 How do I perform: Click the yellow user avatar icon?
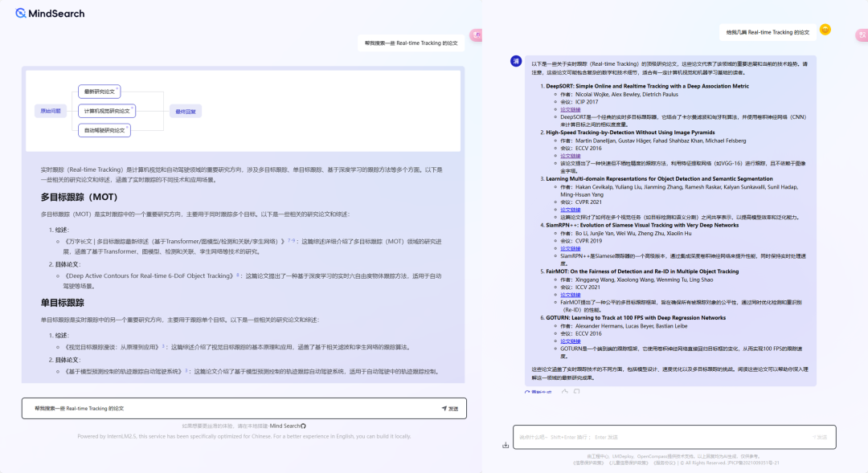(825, 30)
